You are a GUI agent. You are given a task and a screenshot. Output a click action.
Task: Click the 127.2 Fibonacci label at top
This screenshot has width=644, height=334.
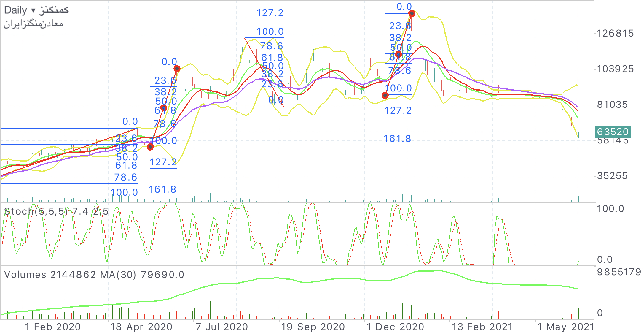click(270, 13)
